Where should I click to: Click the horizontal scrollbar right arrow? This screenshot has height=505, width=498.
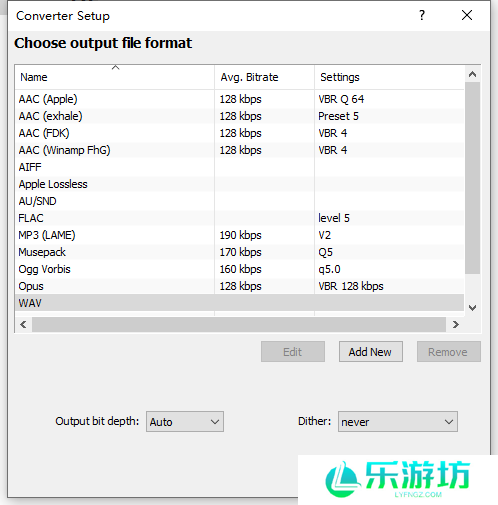(x=456, y=324)
